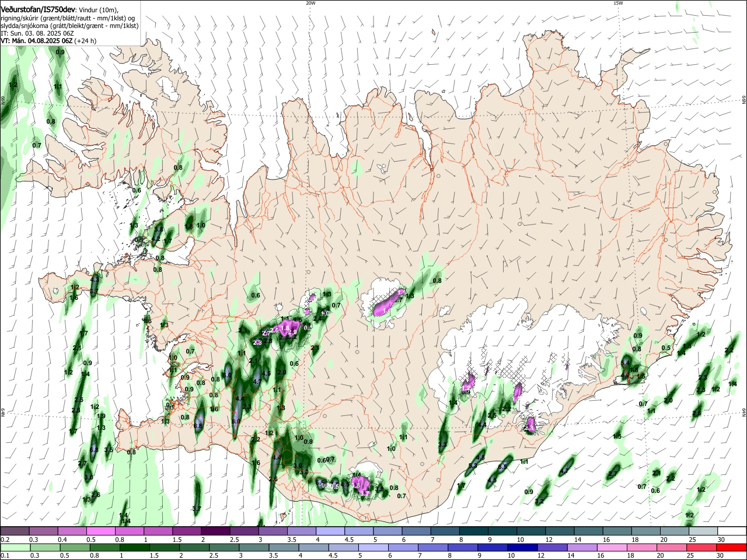This screenshot has width=747, height=560.
Task: Choose the bright pink 0.5 sleet legend swatch
Action: pyautogui.click(x=100, y=531)
